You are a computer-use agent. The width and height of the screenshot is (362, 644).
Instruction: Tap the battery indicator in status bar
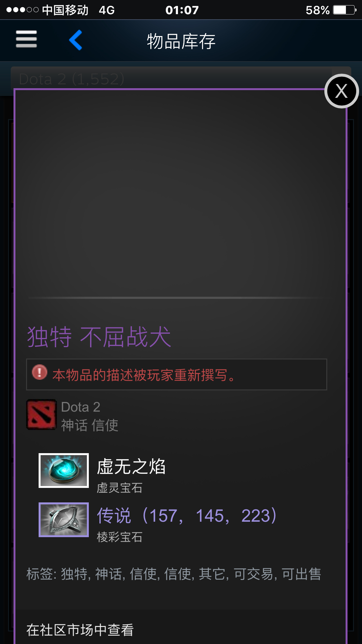pos(345,10)
